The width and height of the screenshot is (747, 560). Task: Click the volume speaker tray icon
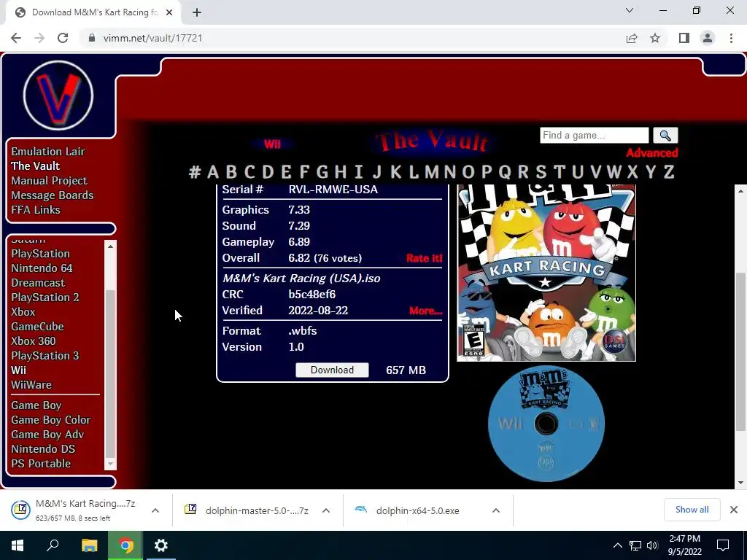point(652,545)
